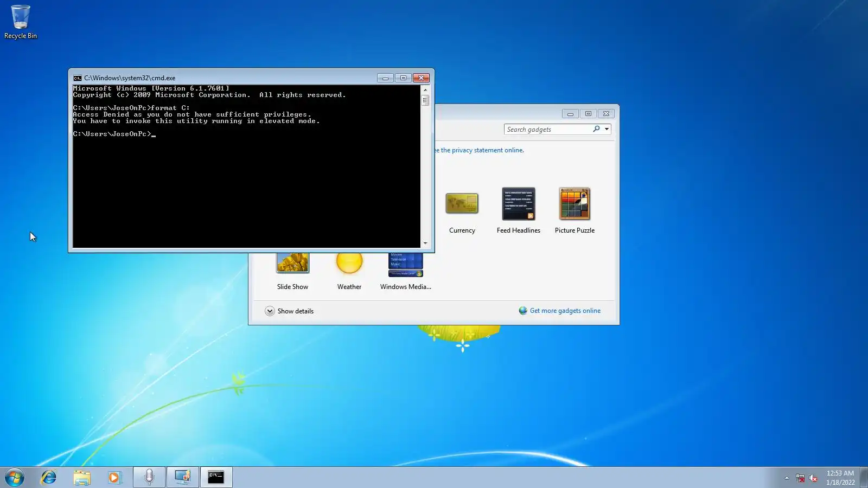Image resolution: width=868 pixels, height=488 pixels.
Task: Click the cmd.exe title bar icon
Action: (78, 78)
